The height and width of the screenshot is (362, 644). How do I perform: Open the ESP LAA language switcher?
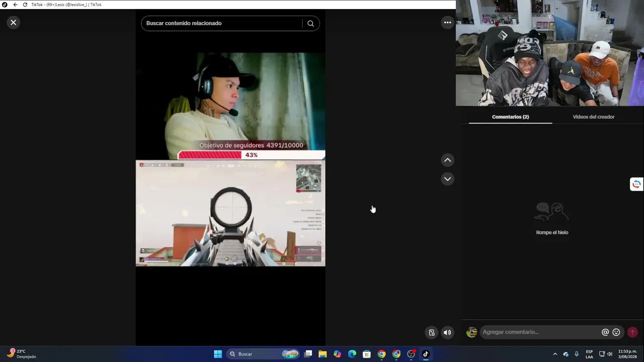pyautogui.click(x=589, y=354)
